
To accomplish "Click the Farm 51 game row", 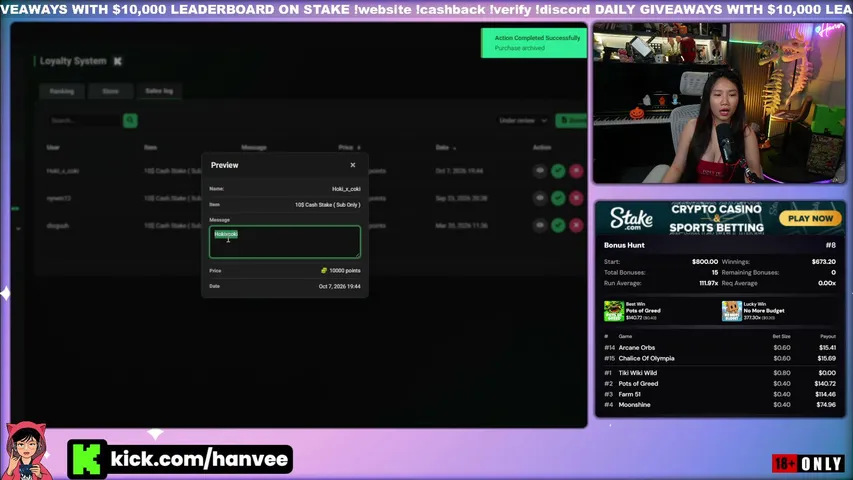I will [720, 394].
